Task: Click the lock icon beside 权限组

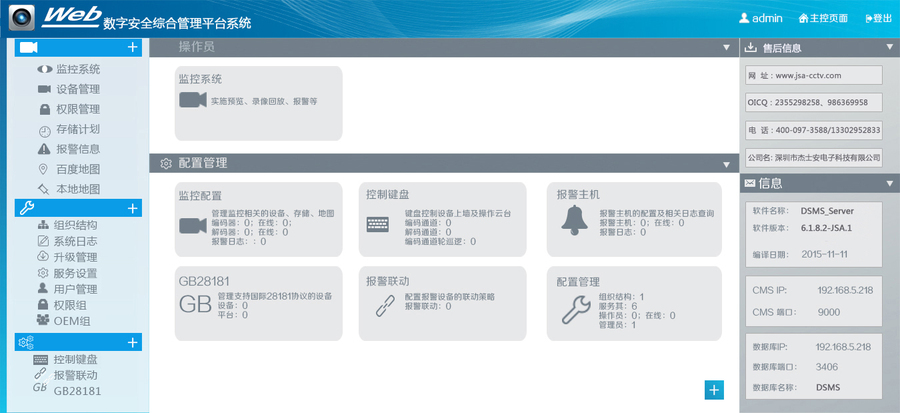Action: [x=43, y=305]
